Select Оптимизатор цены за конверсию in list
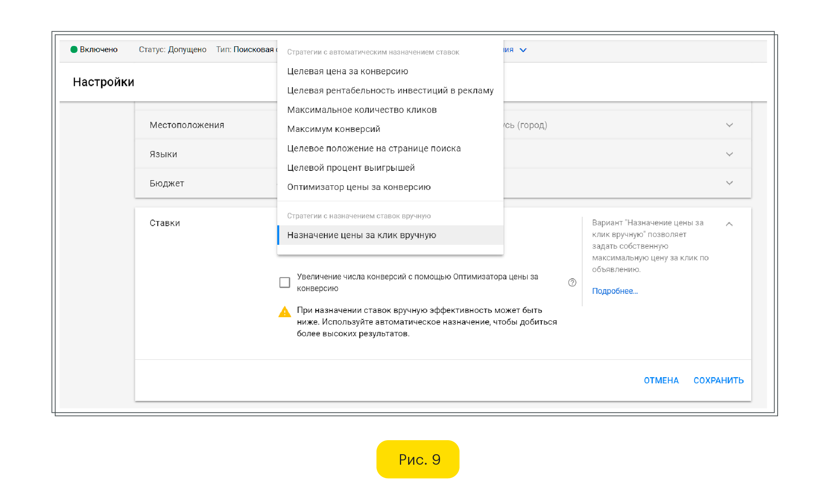 (359, 187)
